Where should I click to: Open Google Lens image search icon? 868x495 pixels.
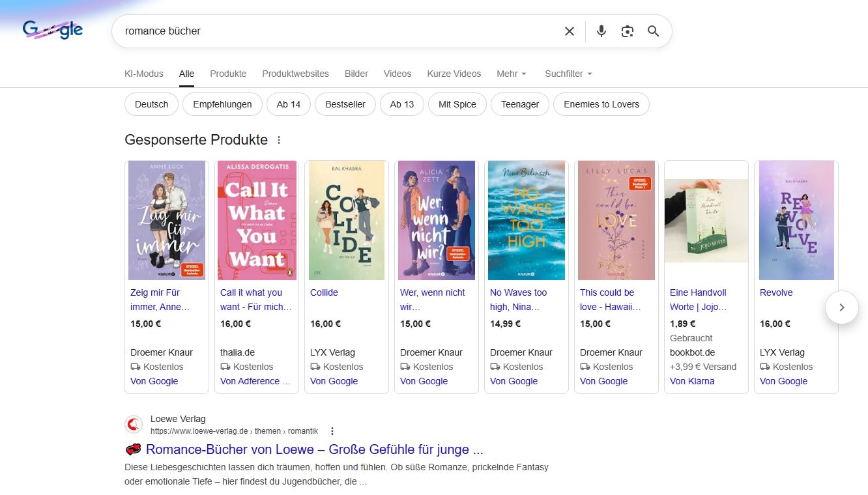pos(627,31)
